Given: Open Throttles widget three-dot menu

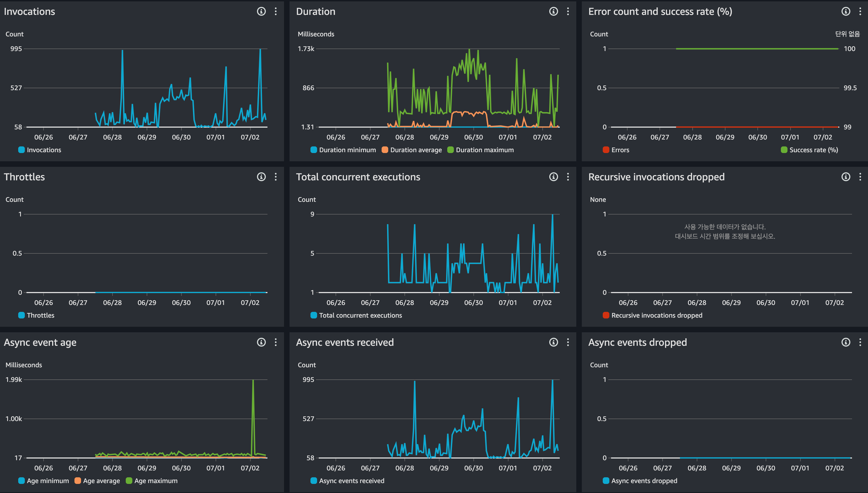Looking at the screenshot, I should pos(276,177).
